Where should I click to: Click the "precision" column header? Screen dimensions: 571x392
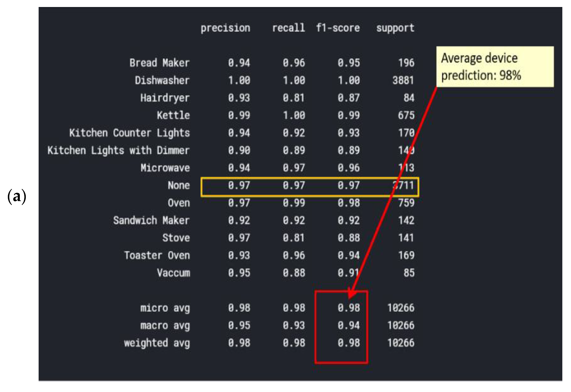tap(225, 28)
